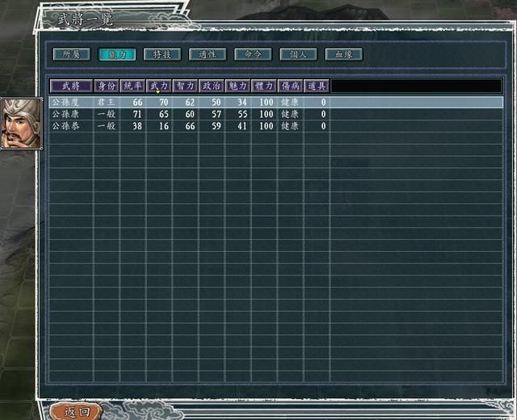Sort officers by 魅力 column
517x420 pixels.
point(237,86)
